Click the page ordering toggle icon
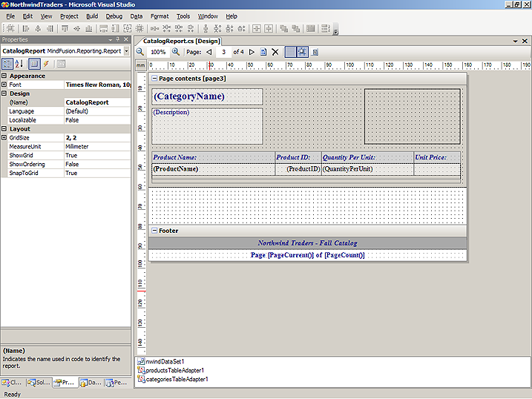532x399 pixels. point(315,52)
